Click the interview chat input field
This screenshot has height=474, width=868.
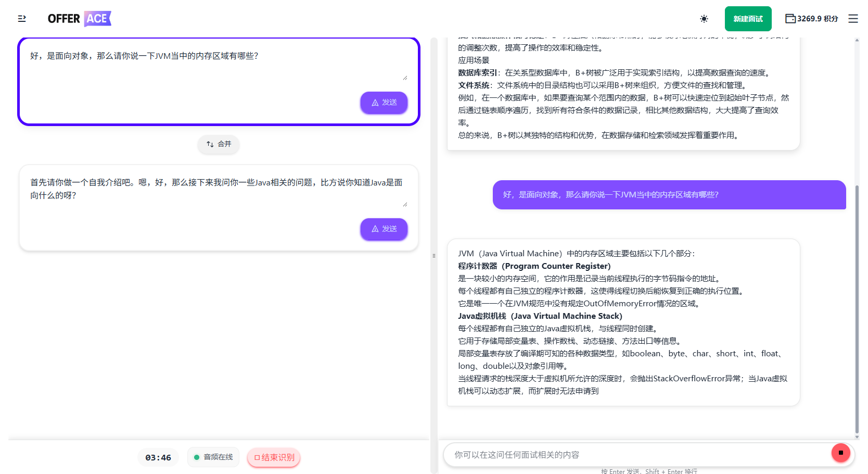click(x=624, y=454)
